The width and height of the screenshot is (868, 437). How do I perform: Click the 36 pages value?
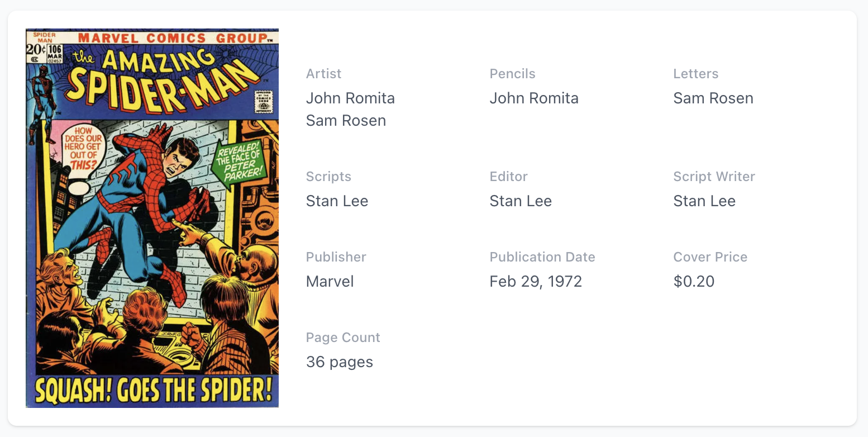[340, 362]
